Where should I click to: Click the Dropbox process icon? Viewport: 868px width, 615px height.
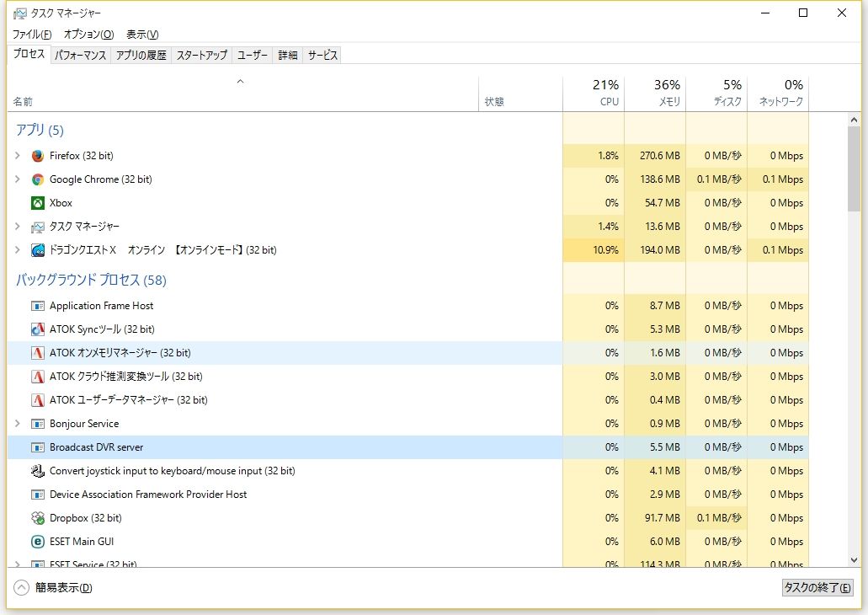pos(37,518)
